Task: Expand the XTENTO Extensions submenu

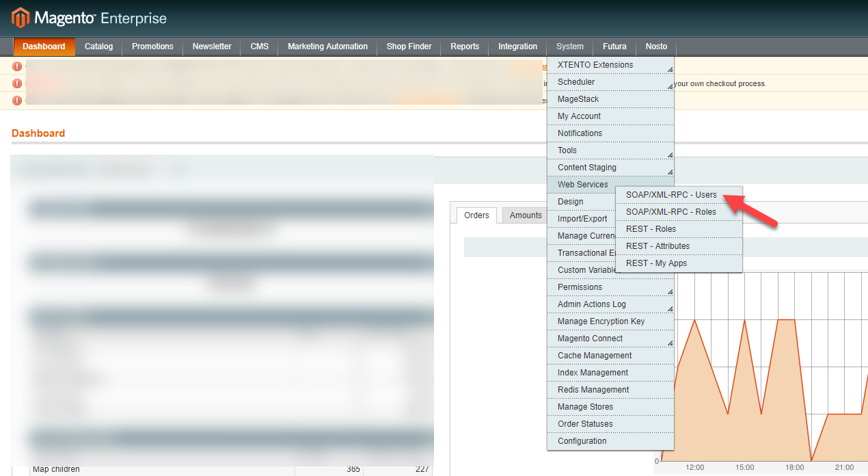Action: click(611, 65)
